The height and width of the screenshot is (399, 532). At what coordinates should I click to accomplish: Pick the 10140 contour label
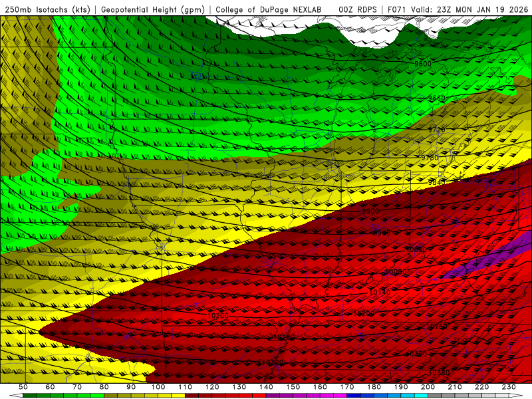point(379,292)
